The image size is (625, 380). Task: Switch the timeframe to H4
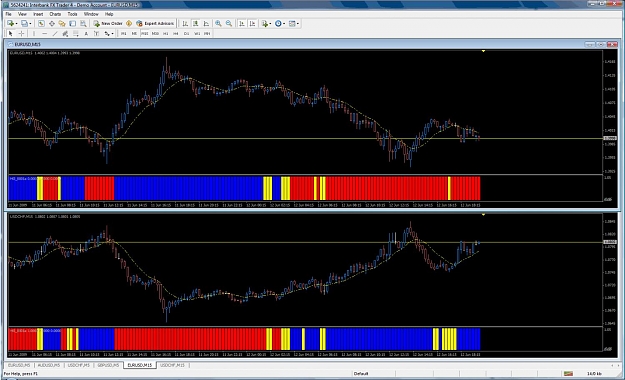176,33
